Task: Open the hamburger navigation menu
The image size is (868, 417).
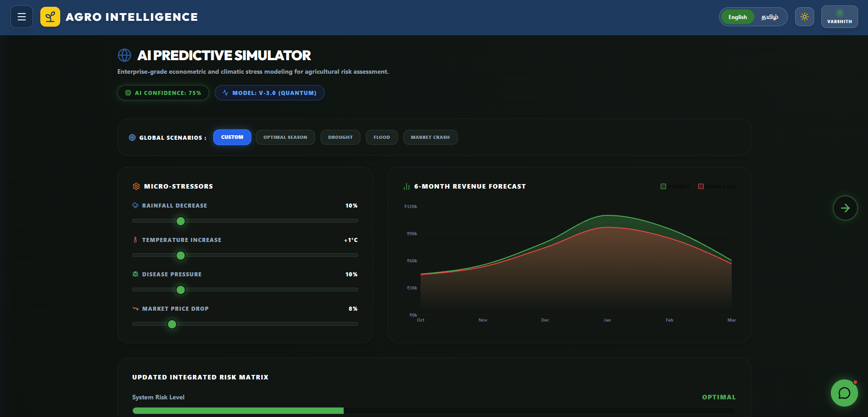Action: (x=22, y=17)
